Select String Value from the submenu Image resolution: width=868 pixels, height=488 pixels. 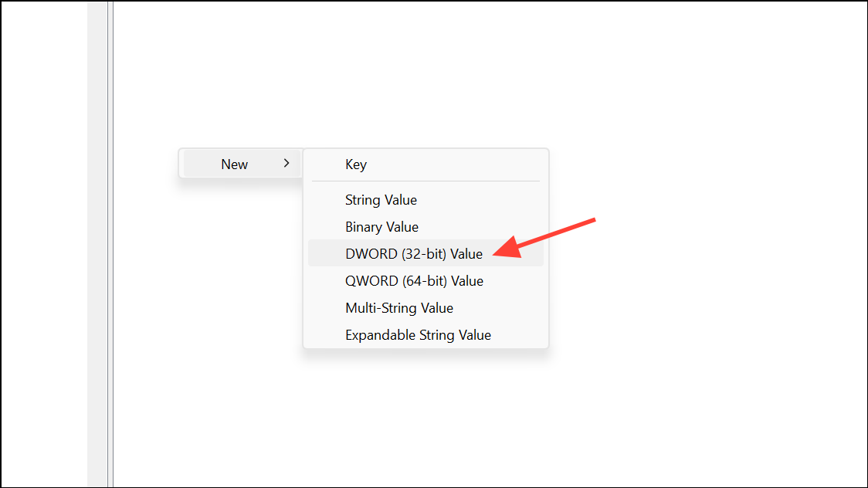pyautogui.click(x=381, y=200)
